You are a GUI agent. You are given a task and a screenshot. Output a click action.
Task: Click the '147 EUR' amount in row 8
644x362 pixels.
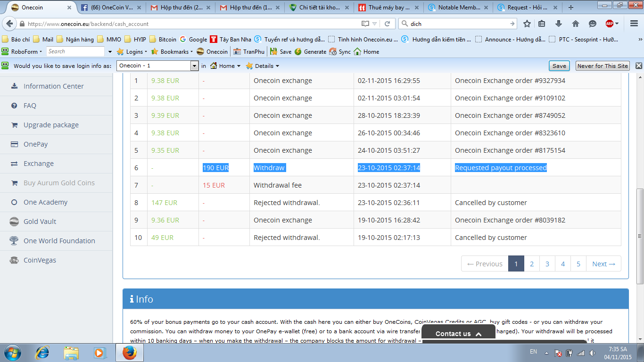tap(164, 203)
